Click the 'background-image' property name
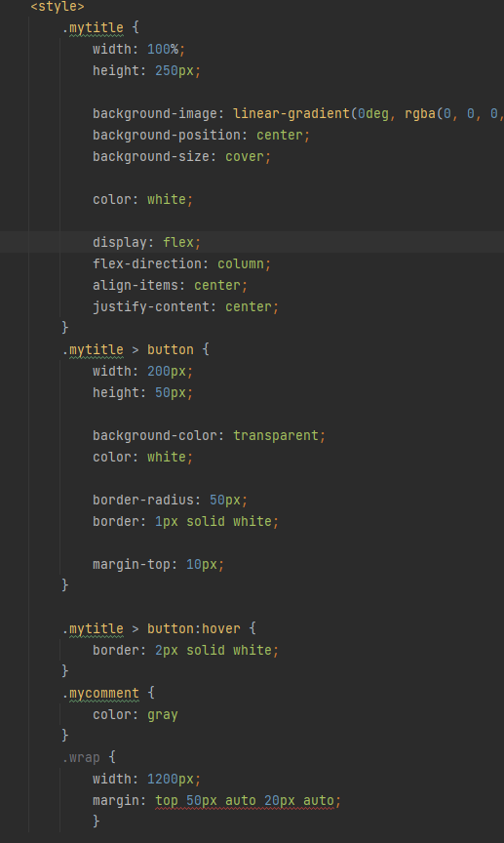 [x=155, y=114]
